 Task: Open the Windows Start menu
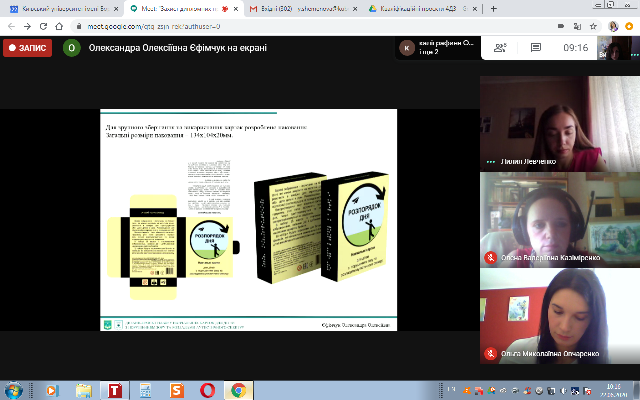13,391
